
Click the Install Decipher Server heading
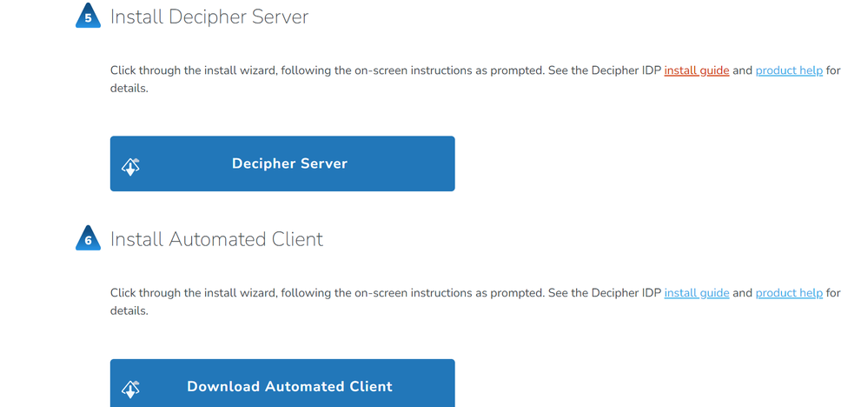tap(209, 17)
